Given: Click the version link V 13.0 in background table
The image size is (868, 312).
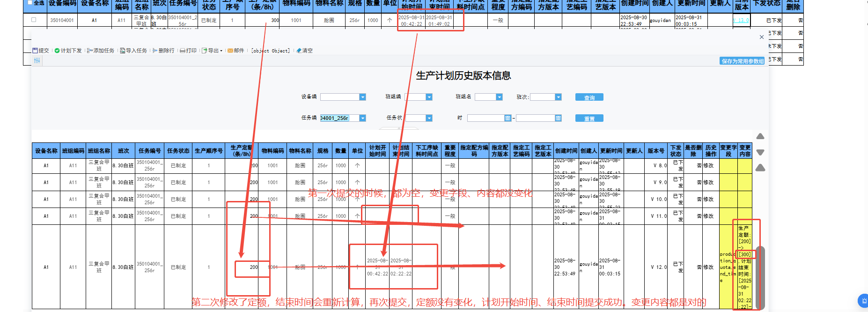Looking at the screenshot, I should coord(741,20).
